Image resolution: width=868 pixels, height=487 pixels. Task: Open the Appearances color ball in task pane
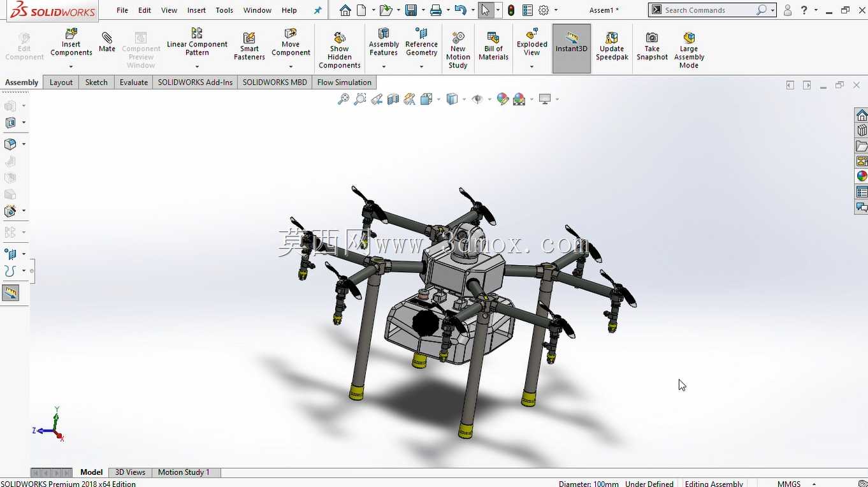[862, 177]
